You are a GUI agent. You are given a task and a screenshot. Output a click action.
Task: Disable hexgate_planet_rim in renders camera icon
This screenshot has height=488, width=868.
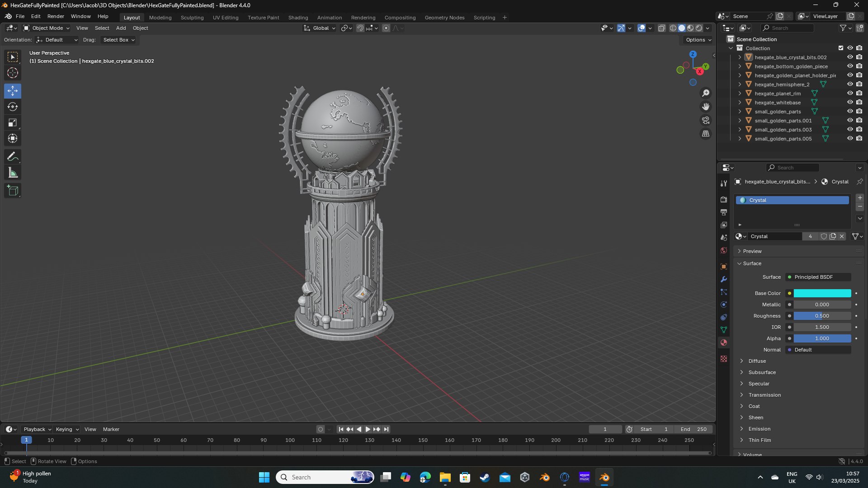[x=859, y=94]
